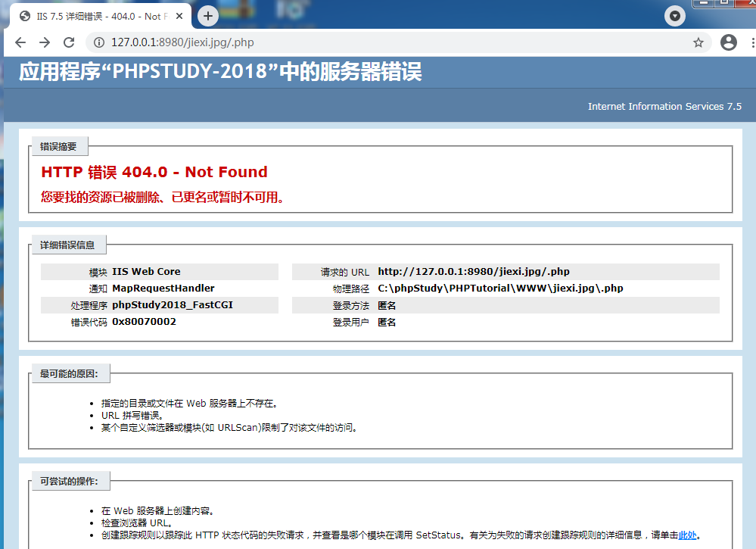Click the URLScan filter bullet text
Image resolution: width=756 pixels, height=549 pixels.
coord(229,427)
